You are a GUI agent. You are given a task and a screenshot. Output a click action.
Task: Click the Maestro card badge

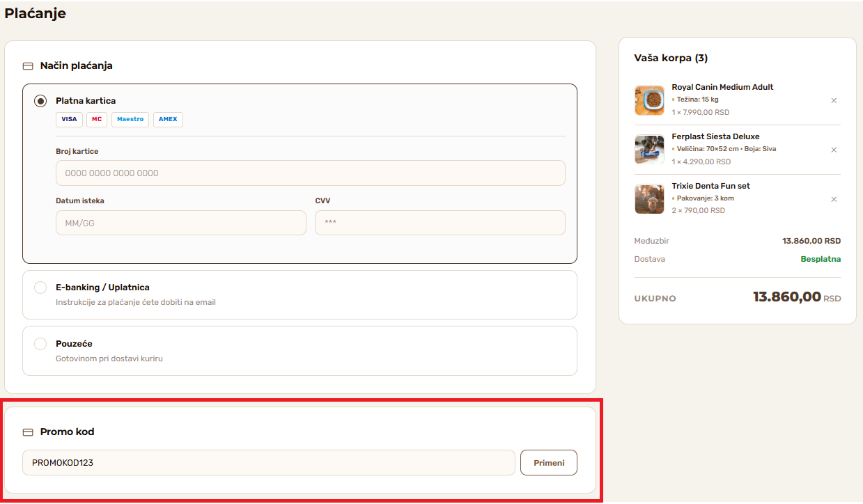pyautogui.click(x=130, y=119)
